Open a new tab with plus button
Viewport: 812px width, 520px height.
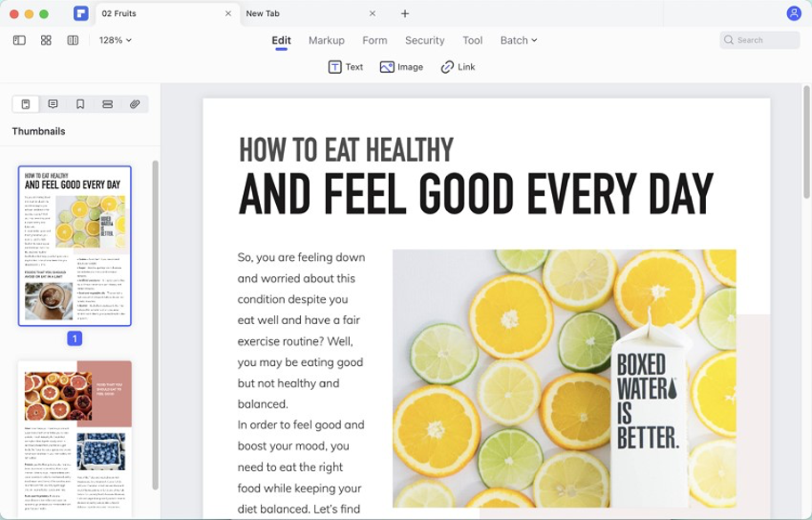pyautogui.click(x=405, y=13)
